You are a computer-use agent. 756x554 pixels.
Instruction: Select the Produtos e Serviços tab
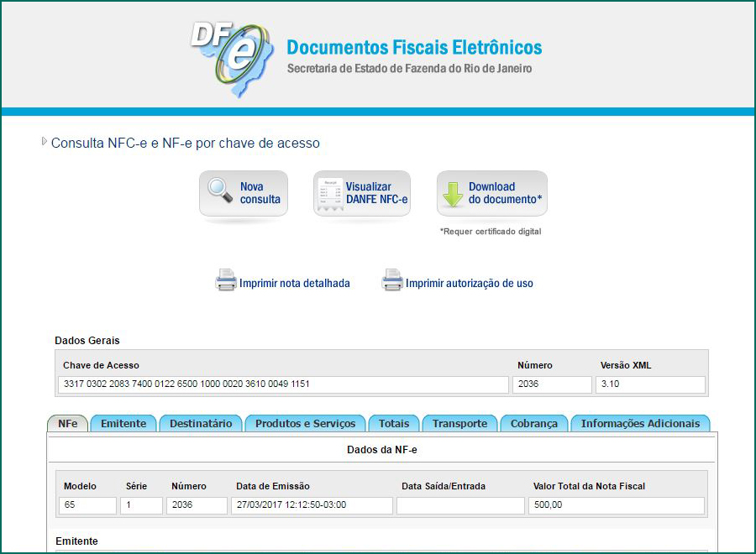click(x=306, y=424)
